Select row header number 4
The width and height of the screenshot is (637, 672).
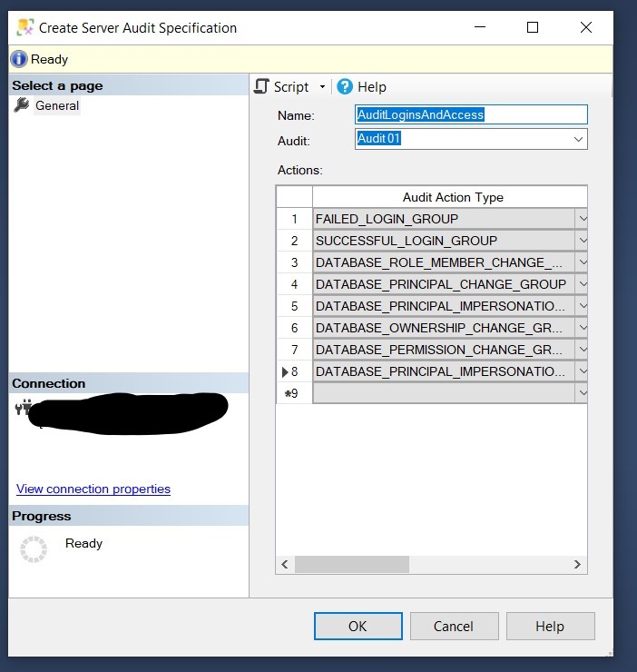pos(294,284)
